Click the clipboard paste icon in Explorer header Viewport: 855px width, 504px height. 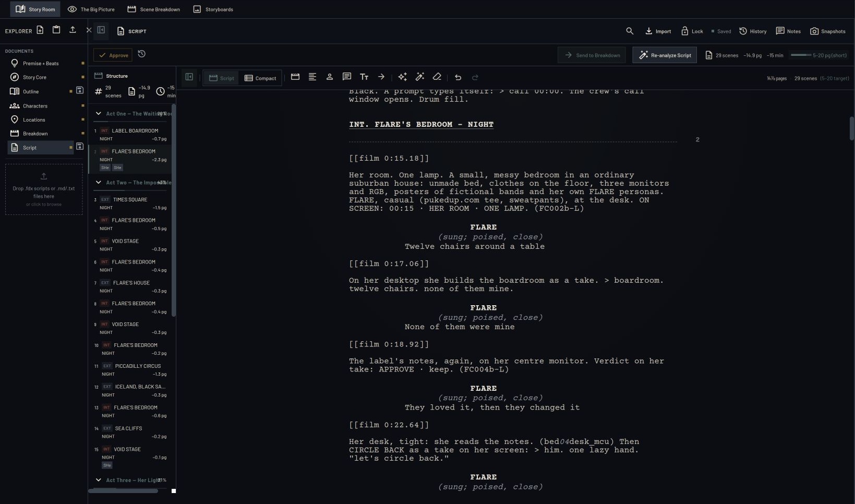(x=56, y=30)
